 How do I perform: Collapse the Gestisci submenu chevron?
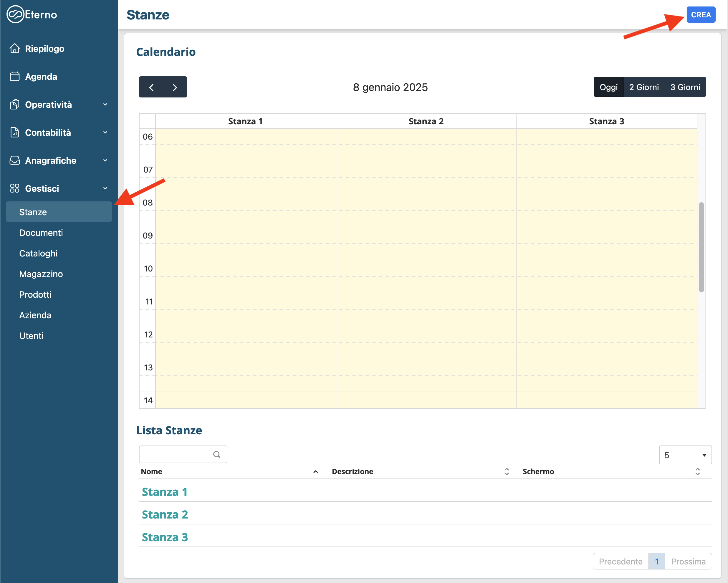[105, 188]
